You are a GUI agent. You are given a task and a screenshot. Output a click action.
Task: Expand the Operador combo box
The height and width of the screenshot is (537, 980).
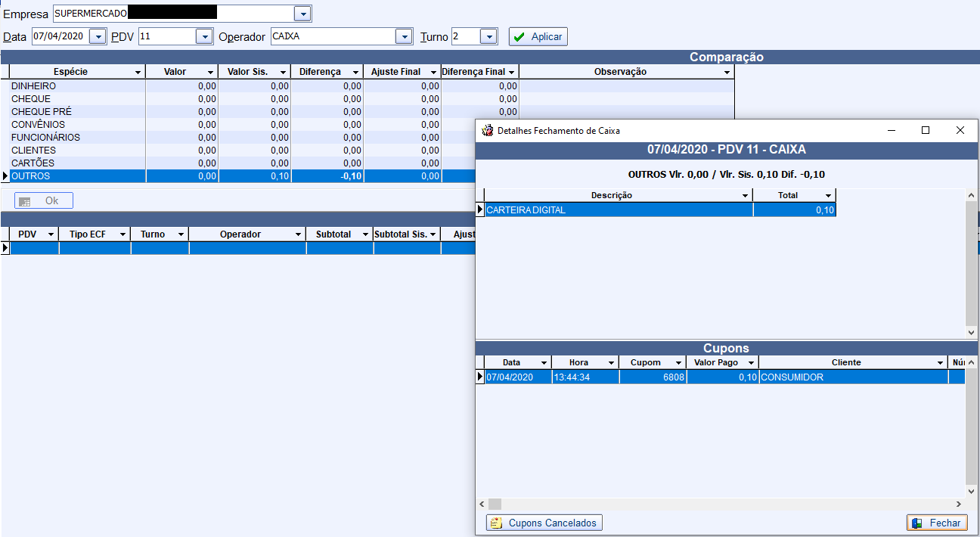[x=405, y=36]
